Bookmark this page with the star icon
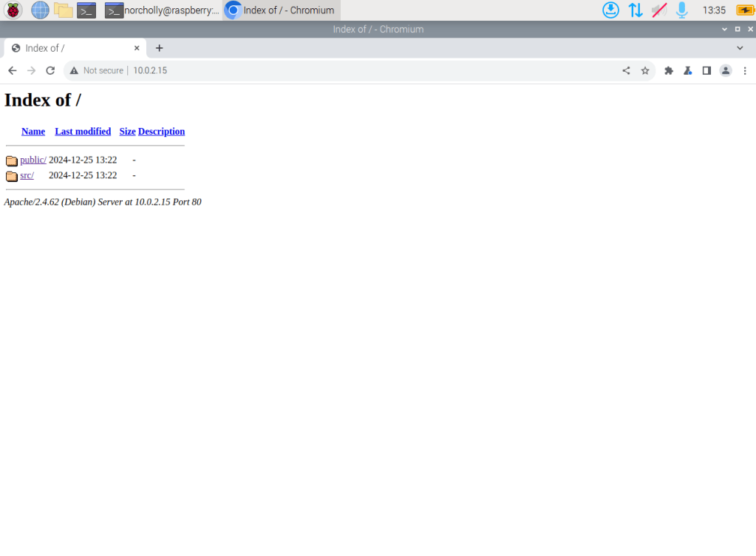Screen dimensions: 756x556 [645, 70]
